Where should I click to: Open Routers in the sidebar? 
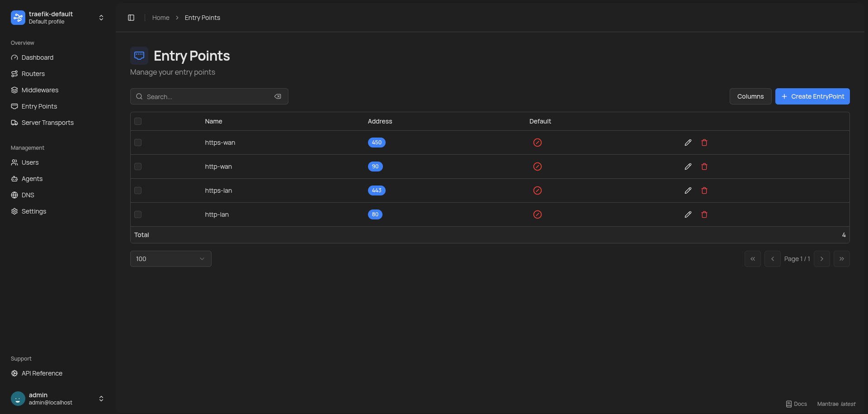click(33, 74)
